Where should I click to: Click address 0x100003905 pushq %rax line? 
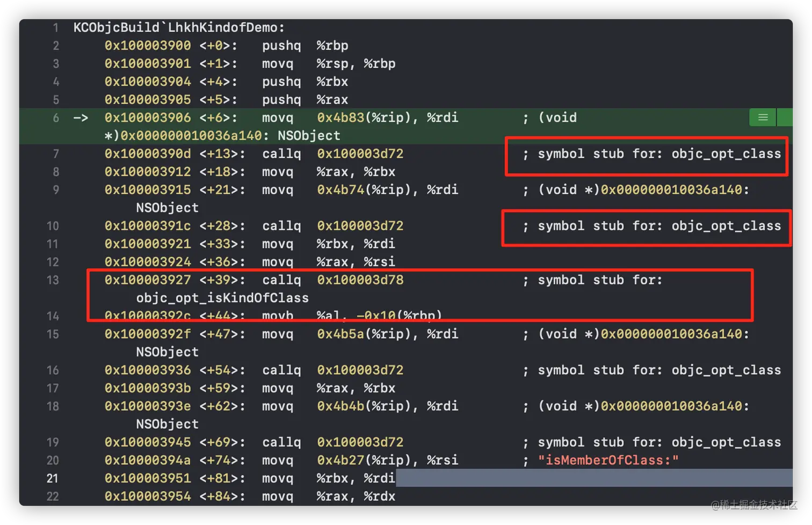[148, 100]
